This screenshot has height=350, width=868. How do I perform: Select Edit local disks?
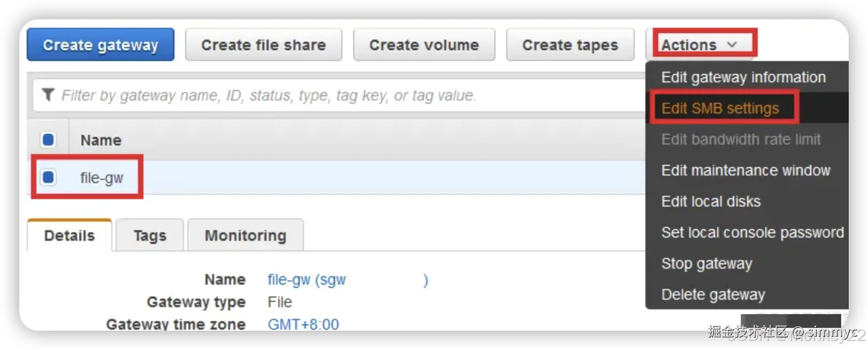tap(711, 202)
